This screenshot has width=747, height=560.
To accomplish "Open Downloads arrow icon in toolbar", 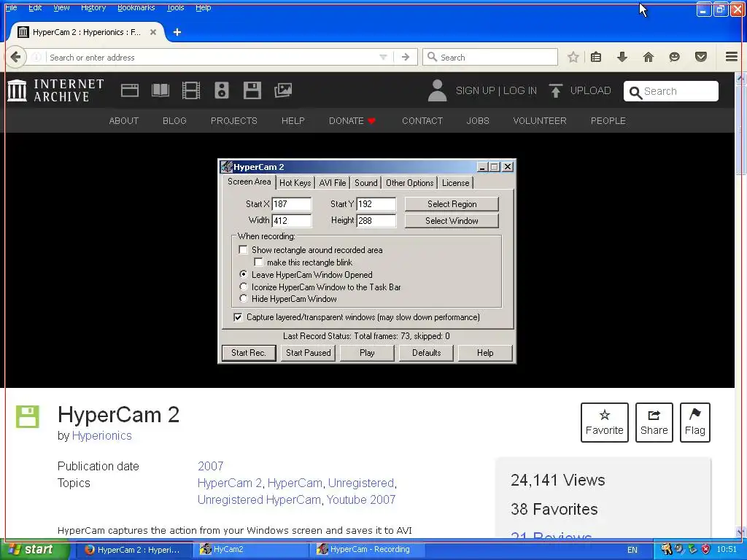I will point(622,57).
